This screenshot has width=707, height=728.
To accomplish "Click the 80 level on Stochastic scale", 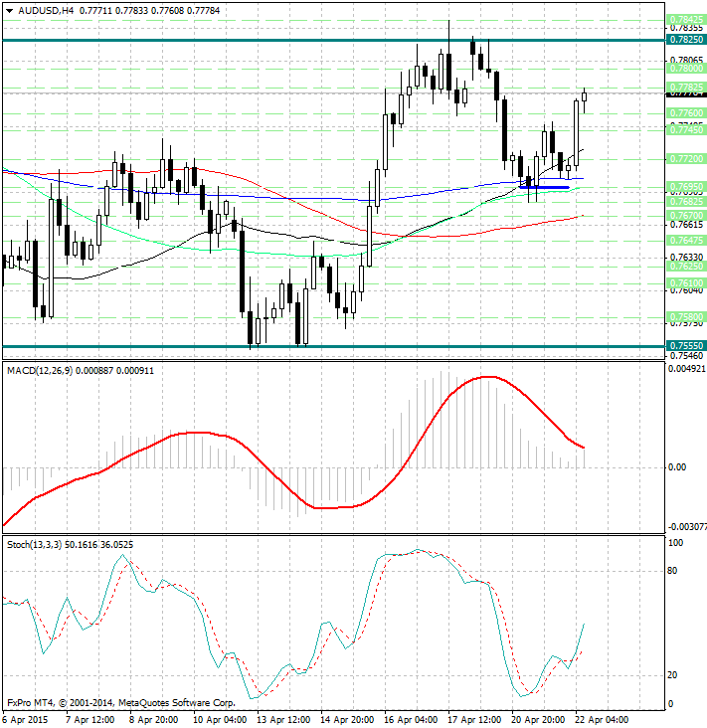I will coord(672,571).
